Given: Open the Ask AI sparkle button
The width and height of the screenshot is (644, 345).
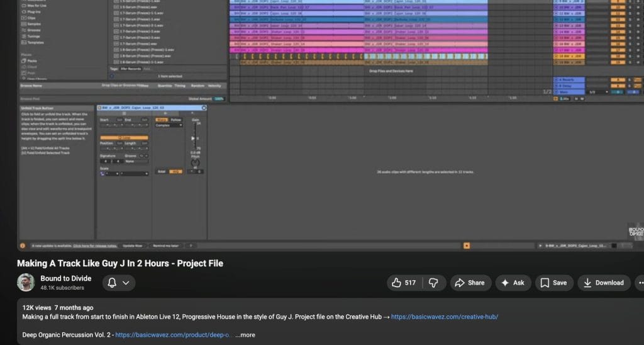Looking at the screenshot, I should click(513, 283).
